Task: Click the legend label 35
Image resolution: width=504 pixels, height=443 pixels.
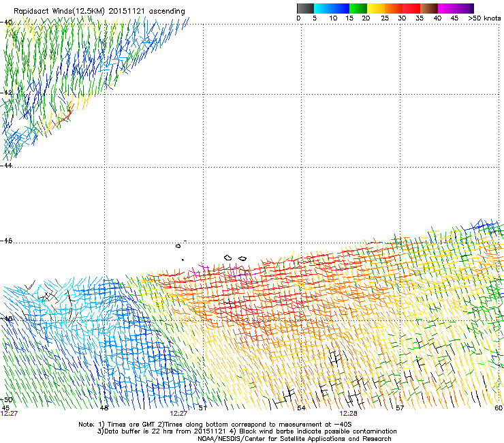Action: coord(420,18)
